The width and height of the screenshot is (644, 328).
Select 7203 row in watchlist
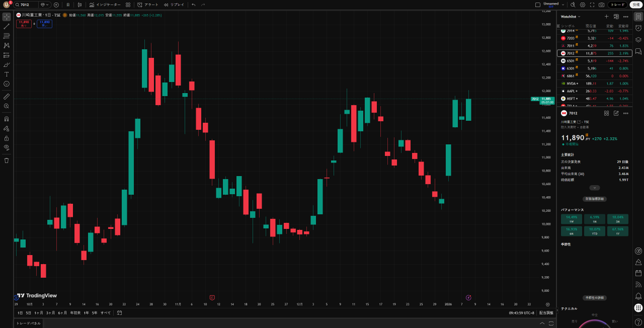pos(594,38)
